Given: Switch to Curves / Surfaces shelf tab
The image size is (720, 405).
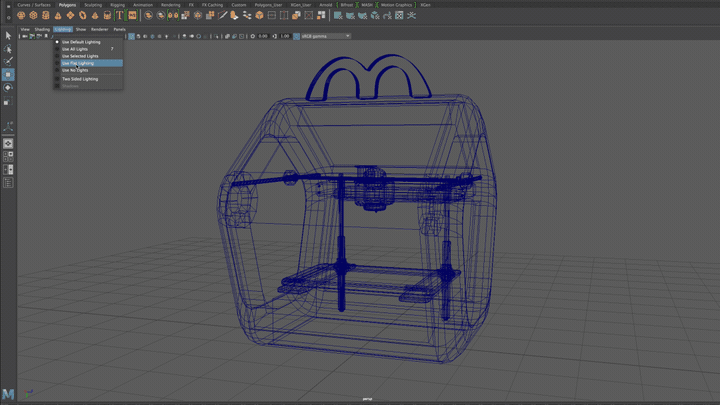Looking at the screenshot, I should coord(34,5).
